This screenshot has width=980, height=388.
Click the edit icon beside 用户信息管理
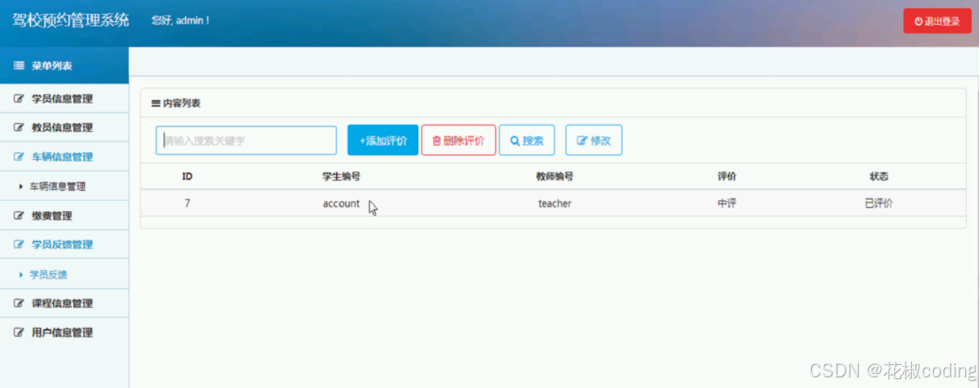click(19, 332)
